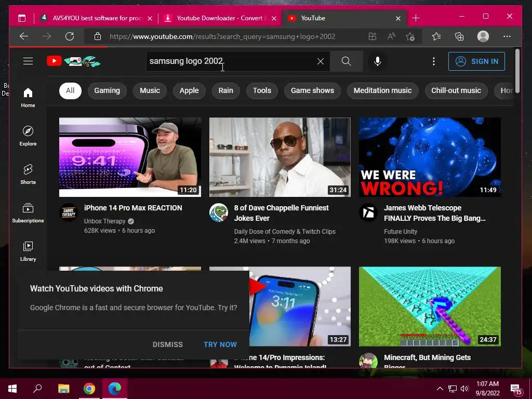This screenshot has width=532, height=399.
Task: Open Future Unity channel name link
Action: point(401,231)
